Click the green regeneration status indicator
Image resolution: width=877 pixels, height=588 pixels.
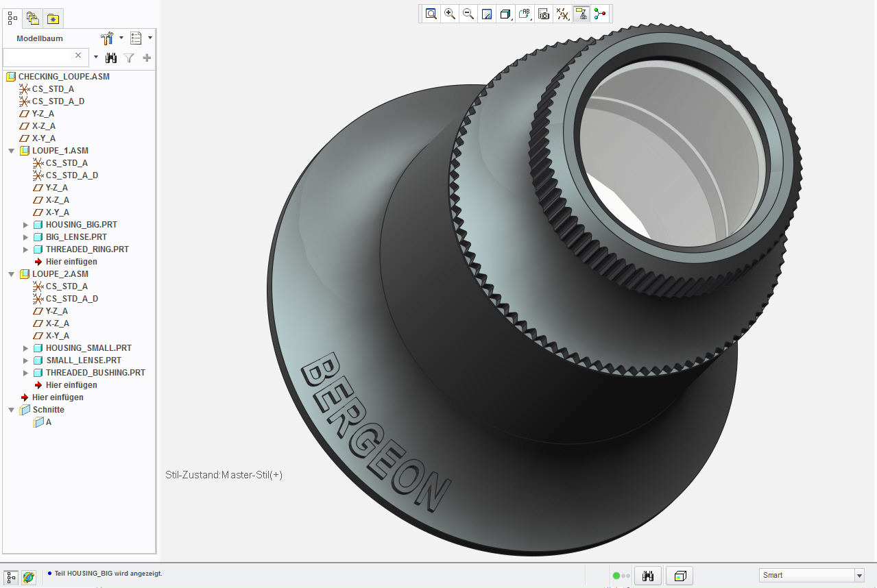[x=616, y=576]
